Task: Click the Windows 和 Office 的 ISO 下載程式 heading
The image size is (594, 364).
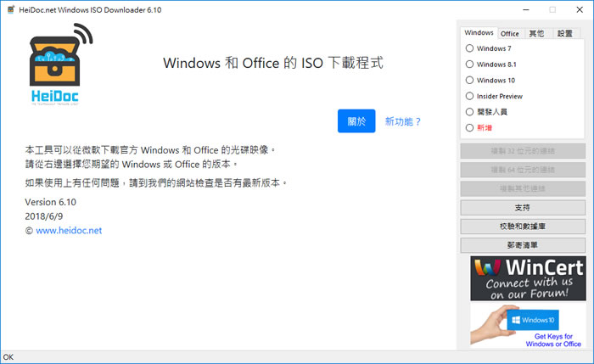Action: coord(273,63)
